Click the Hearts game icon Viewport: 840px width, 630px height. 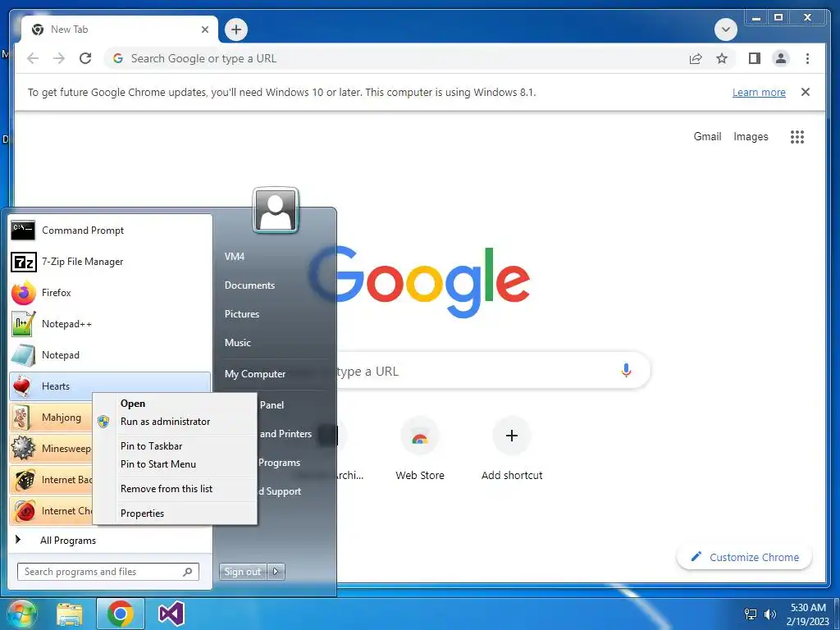click(23, 386)
